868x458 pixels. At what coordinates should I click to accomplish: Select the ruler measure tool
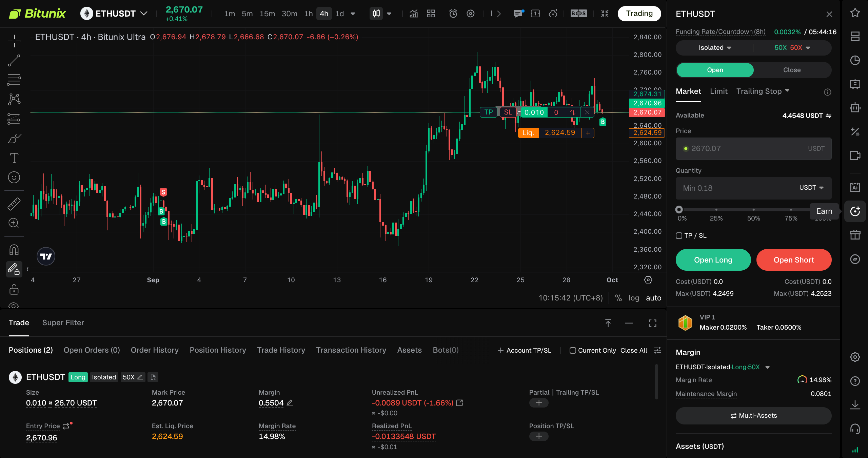click(14, 204)
